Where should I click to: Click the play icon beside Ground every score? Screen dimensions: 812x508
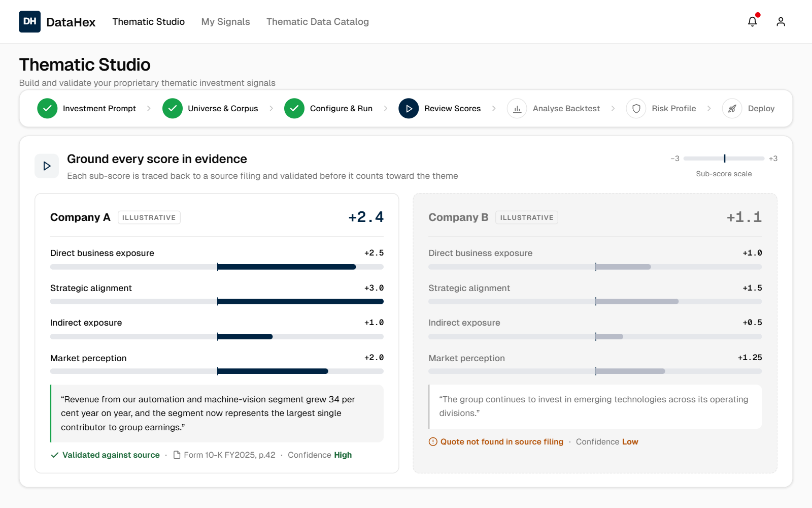click(x=47, y=166)
